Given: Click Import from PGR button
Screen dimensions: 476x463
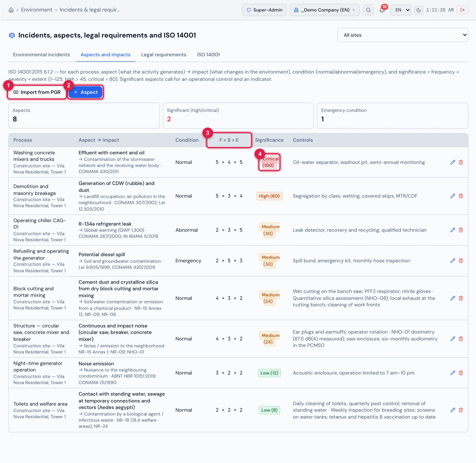Looking at the screenshot, I should [37, 92].
